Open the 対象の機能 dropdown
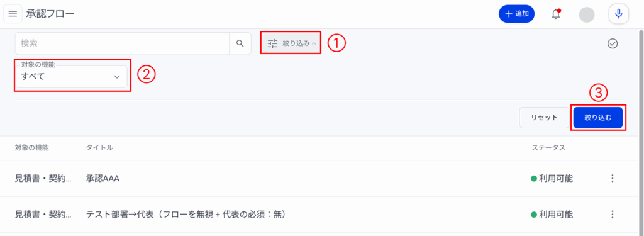The image size is (644, 236). pos(71,77)
